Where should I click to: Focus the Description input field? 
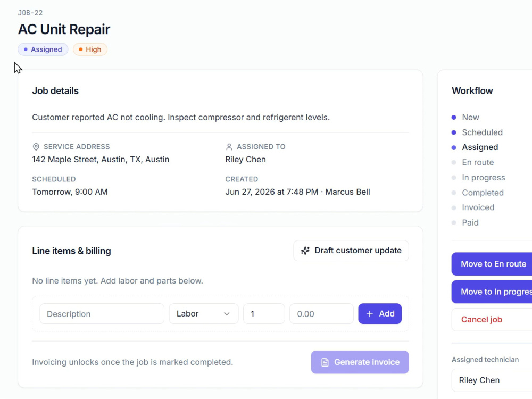102,314
